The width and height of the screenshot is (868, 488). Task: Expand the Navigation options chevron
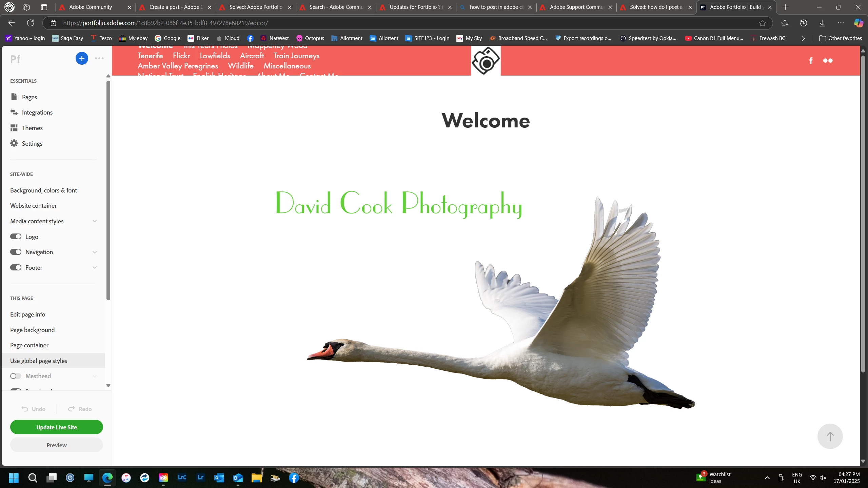tap(95, 252)
